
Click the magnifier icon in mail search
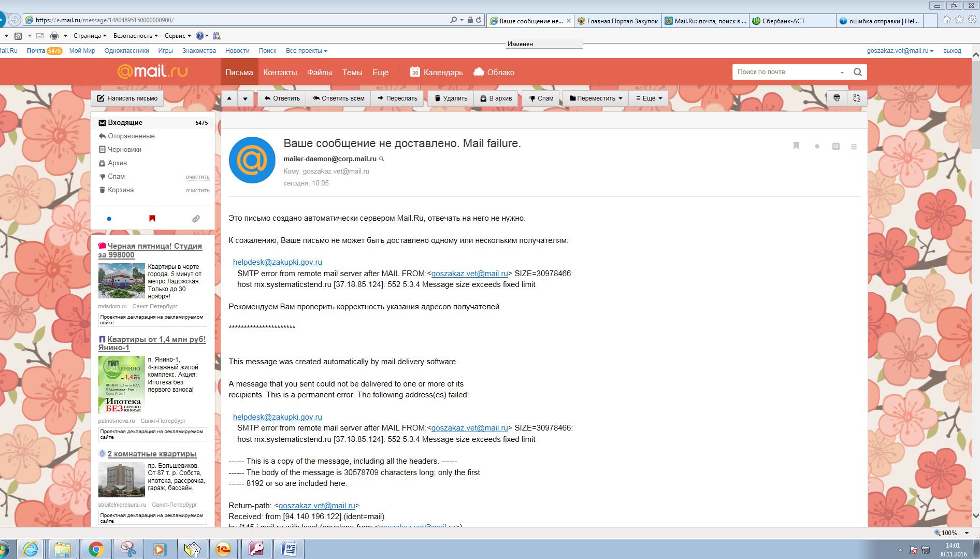(858, 72)
